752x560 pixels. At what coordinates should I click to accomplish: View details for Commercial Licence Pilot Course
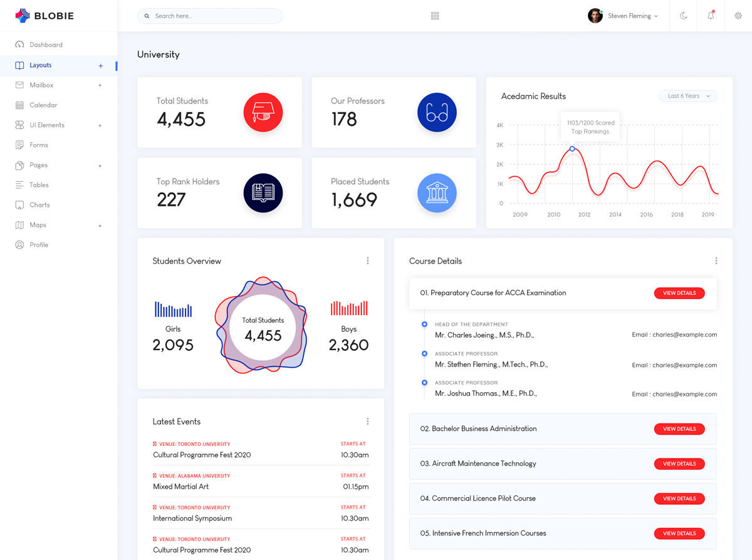click(679, 499)
